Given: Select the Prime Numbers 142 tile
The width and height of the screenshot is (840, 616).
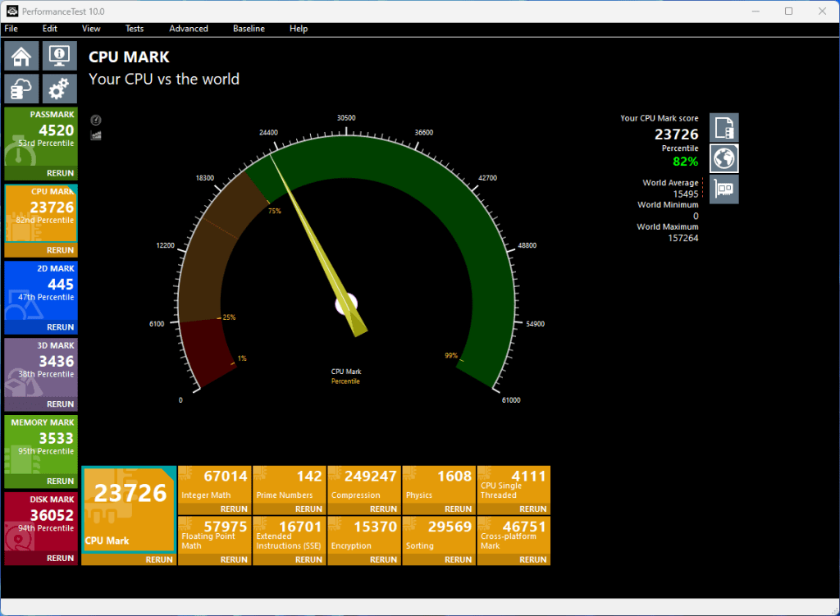Looking at the screenshot, I should point(290,484).
